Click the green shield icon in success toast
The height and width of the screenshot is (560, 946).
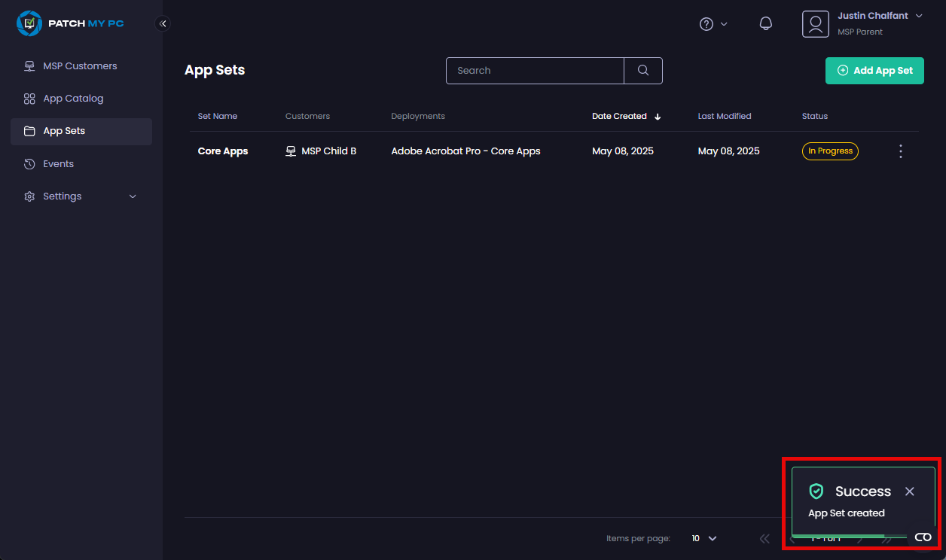pyautogui.click(x=816, y=491)
